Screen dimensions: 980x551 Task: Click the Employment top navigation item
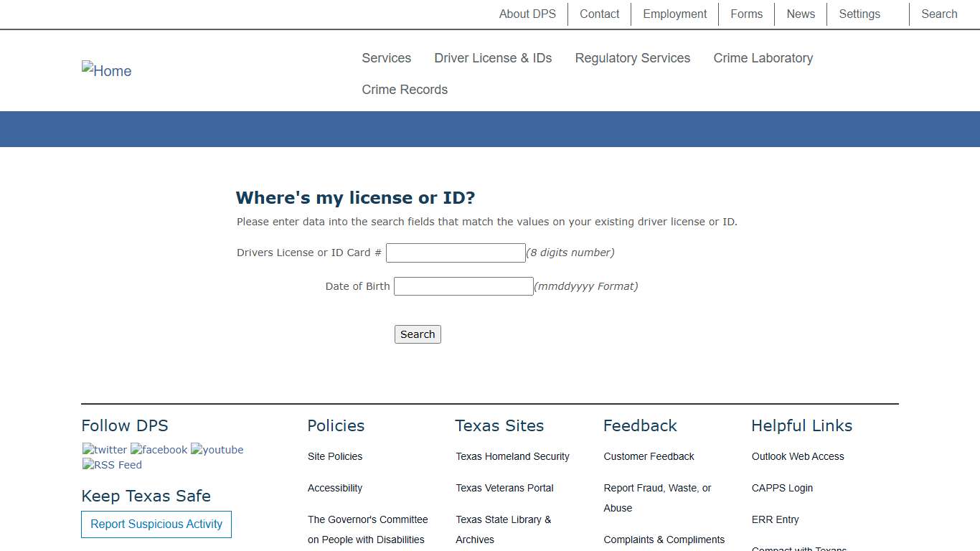[x=674, y=14]
